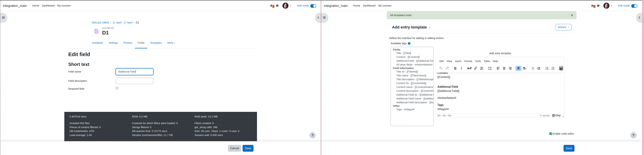Toggle Edit mode switch in the right window

(x=634, y=6)
